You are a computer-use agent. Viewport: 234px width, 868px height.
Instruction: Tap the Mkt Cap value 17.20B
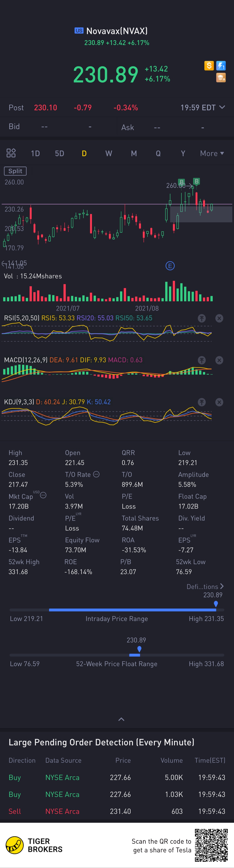[19, 506]
